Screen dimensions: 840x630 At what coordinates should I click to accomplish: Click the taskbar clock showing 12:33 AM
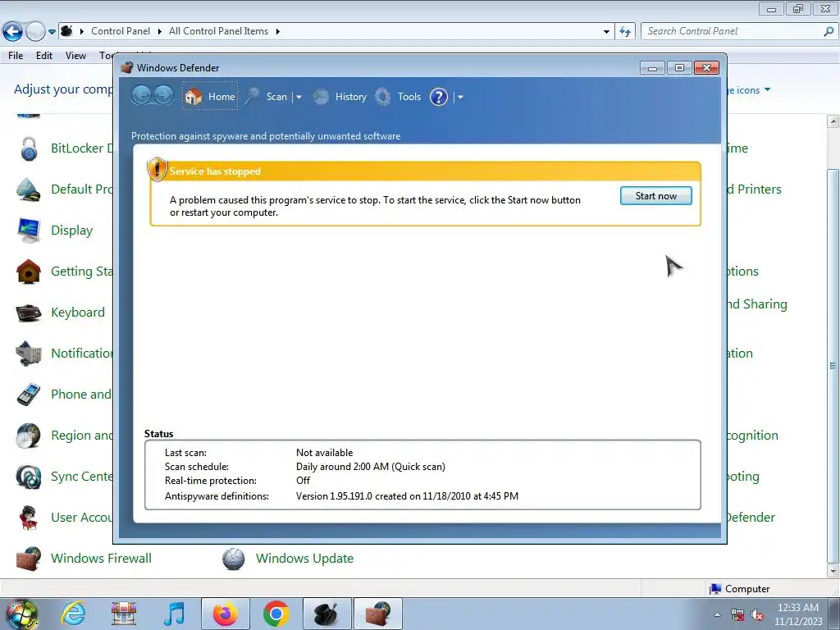(798, 614)
